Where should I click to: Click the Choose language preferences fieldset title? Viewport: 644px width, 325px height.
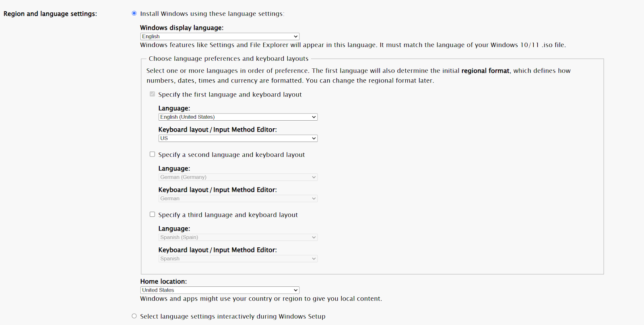click(x=229, y=58)
